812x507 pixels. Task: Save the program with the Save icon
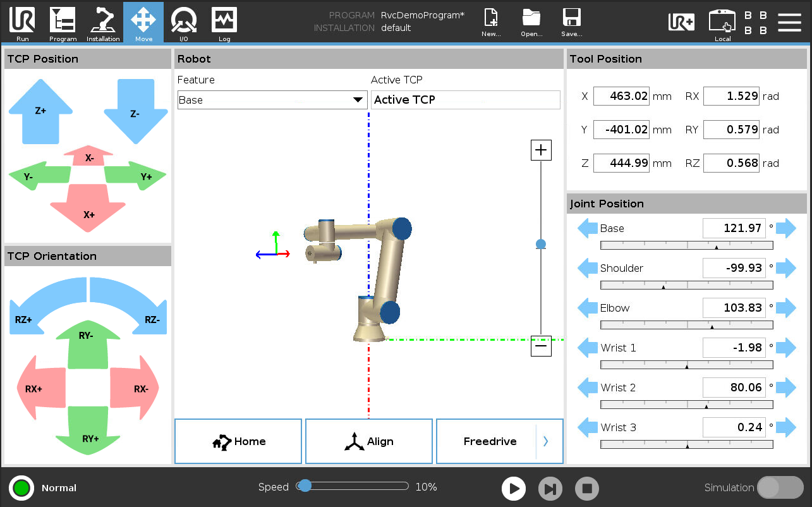(571, 22)
